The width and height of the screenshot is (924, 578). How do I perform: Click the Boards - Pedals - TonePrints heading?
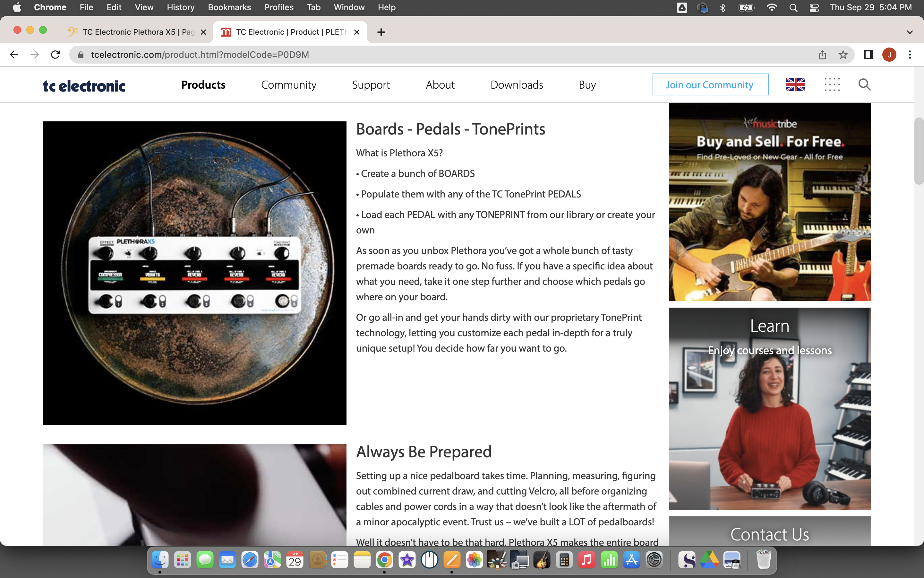click(x=450, y=129)
